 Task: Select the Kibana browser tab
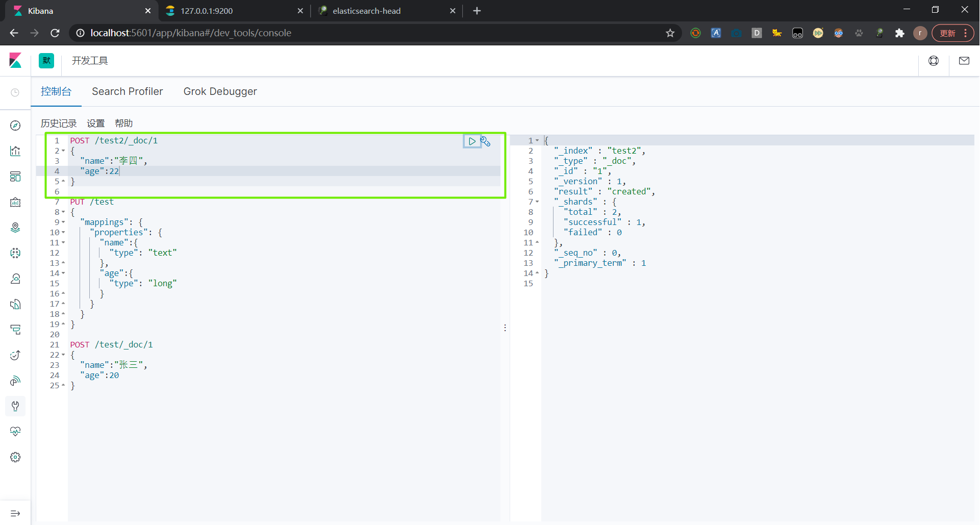[82, 11]
